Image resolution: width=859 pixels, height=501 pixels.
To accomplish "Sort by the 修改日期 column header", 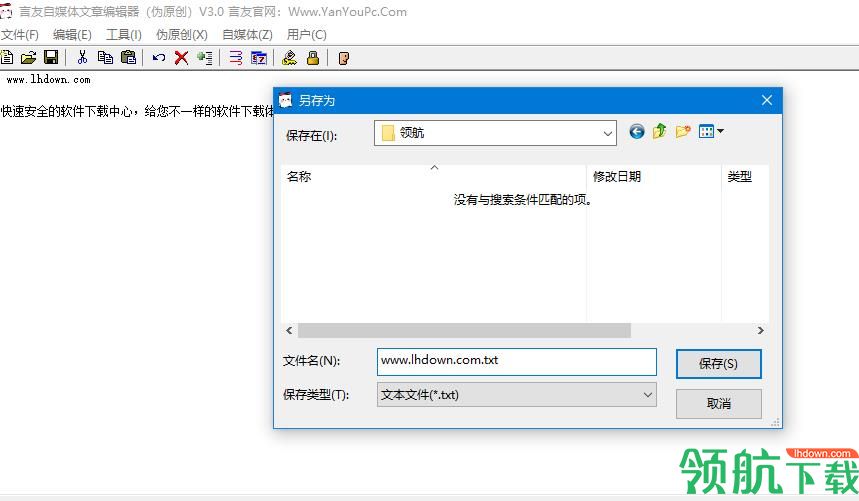I will click(x=654, y=176).
